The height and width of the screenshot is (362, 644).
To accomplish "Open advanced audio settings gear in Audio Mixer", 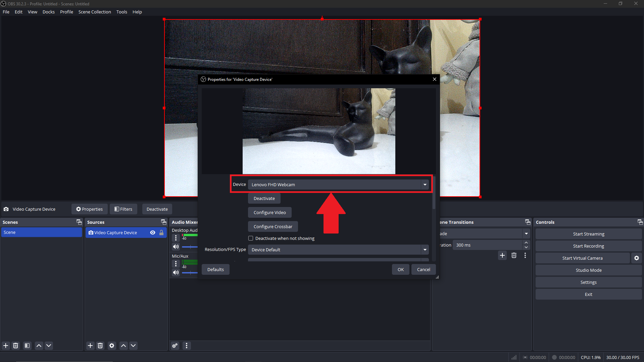I will pyautogui.click(x=175, y=346).
